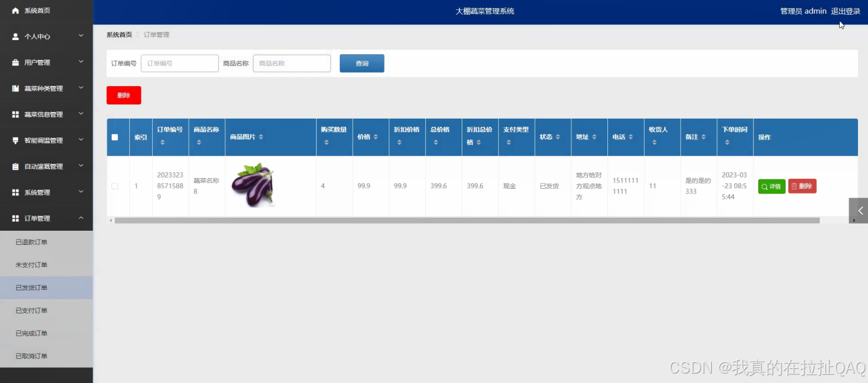The image size is (868, 383).
Task: Click the grid icon beside 订单管理
Action: (x=15, y=218)
